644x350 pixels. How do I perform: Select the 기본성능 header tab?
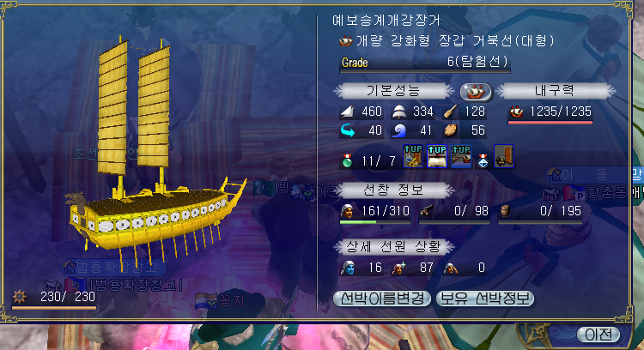393,91
